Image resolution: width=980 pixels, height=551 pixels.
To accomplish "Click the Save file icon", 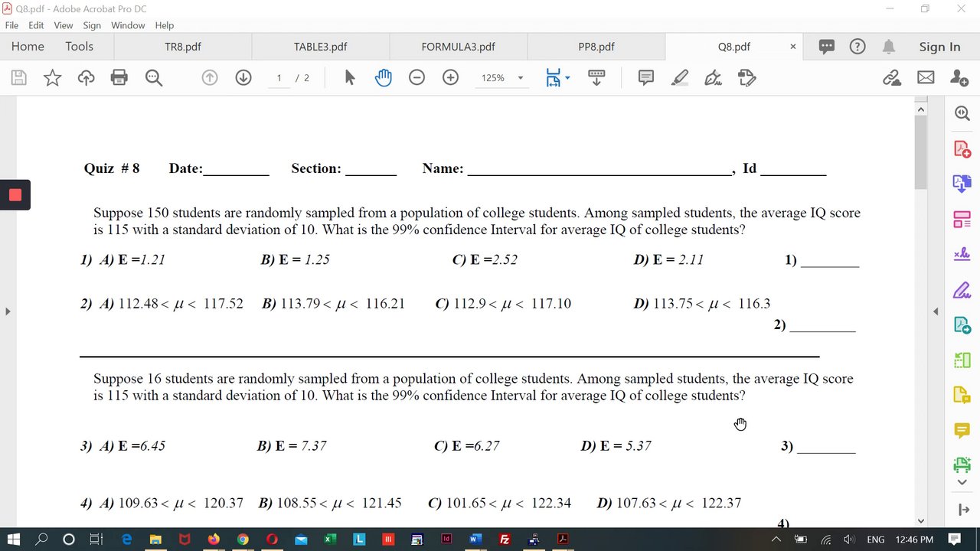I will pyautogui.click(x=18, y=77).
